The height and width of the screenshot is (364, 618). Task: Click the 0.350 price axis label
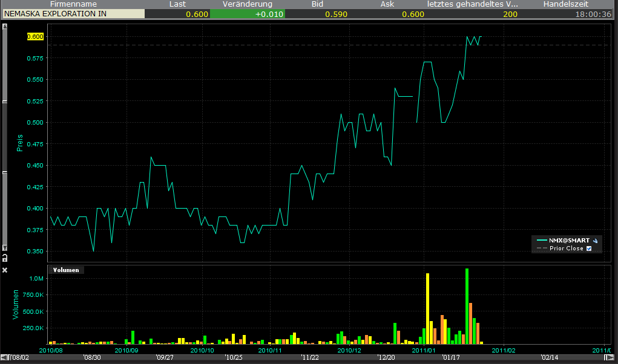(x=35, y=251)
